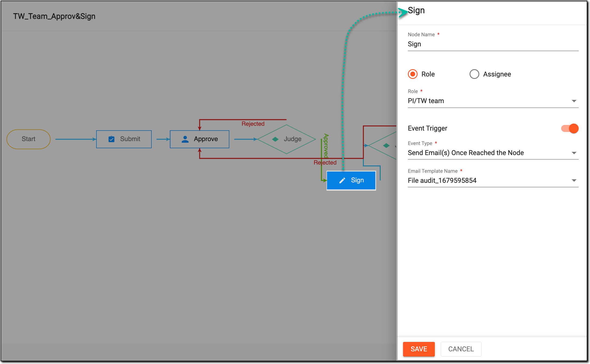Turn off the Event Trigger switch
The image size is (590, 364).
pos(570,128)
